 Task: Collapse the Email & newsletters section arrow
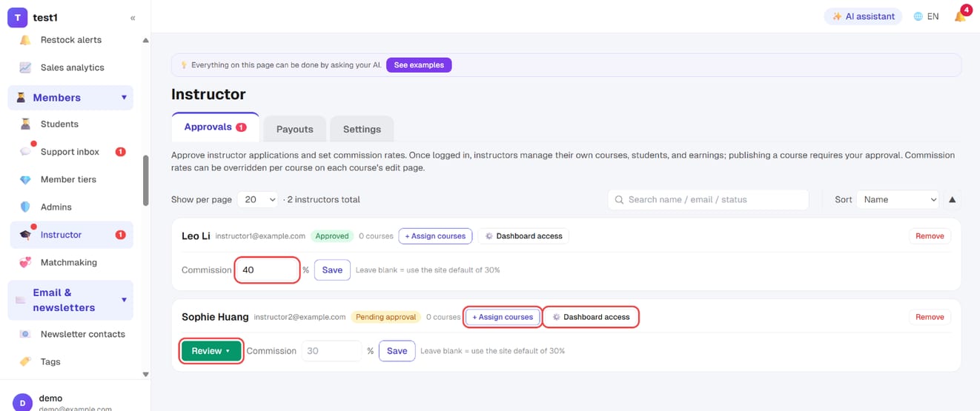coord(124,300)
